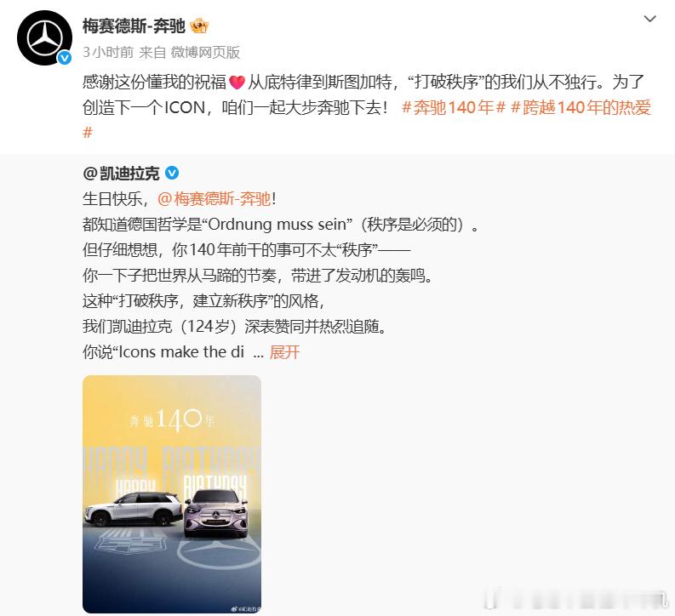
Task: Click the pink heart emoji in post
Action: pos(237,82)
